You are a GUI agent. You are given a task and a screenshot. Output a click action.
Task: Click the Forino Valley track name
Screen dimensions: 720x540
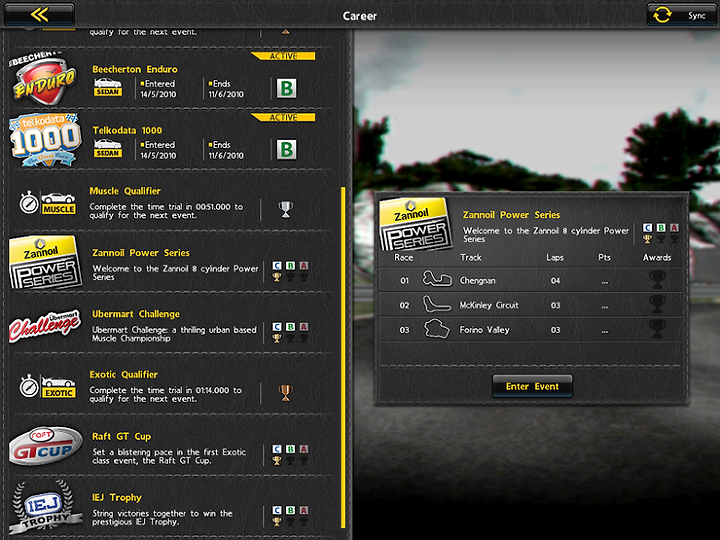[484, 330]
